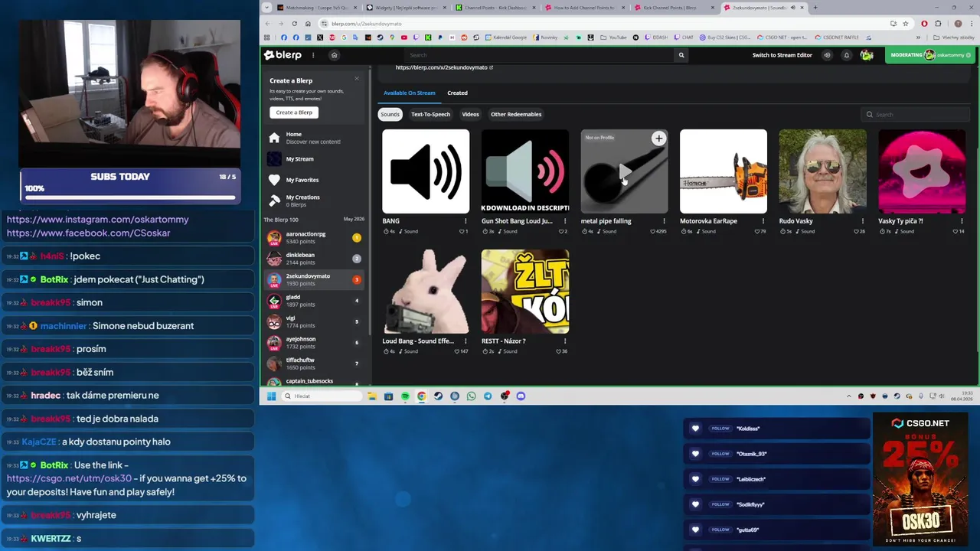Click the Create a Blerp button
The width and height of the screenshot is (980, 551).
tap(294, 112)
